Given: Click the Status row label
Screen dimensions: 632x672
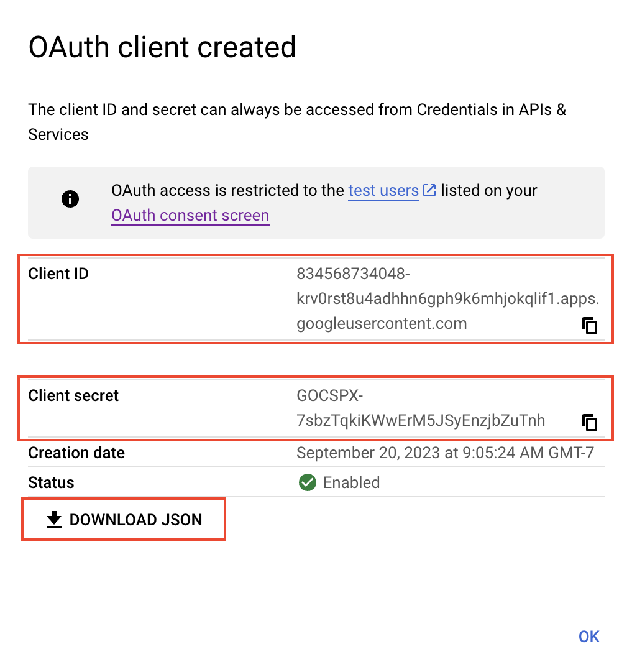Looking at the screenshot, I should (x=50, y=482).
